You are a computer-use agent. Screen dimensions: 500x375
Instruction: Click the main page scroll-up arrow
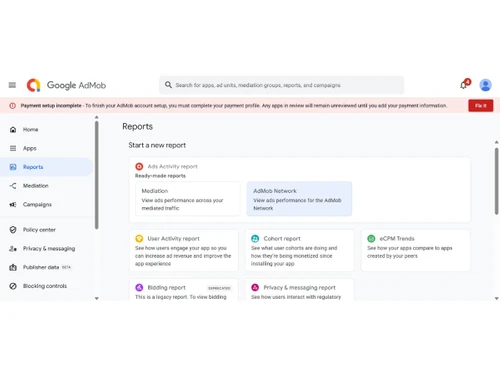(x=496, y=142)
